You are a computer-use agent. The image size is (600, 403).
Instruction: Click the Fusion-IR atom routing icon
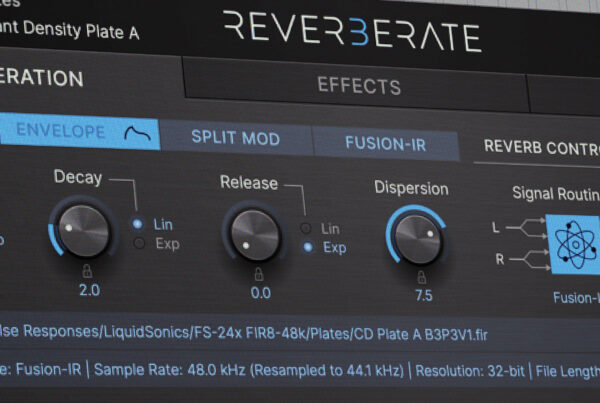click(575, 245)
